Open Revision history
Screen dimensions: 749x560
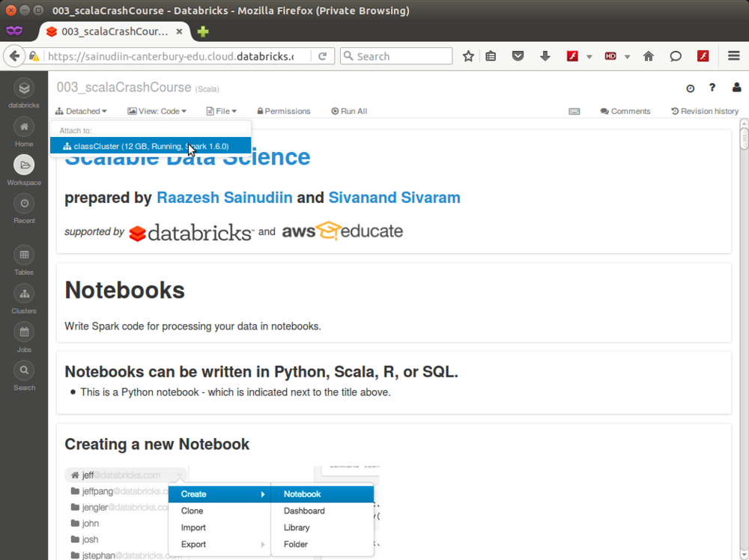tap(705, 112)
